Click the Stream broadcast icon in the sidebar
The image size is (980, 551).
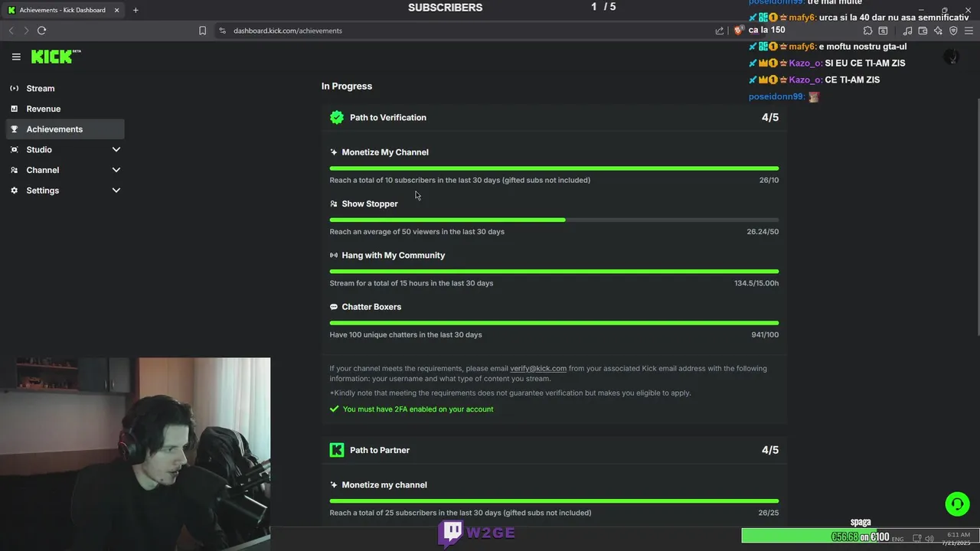coord(14,88)
